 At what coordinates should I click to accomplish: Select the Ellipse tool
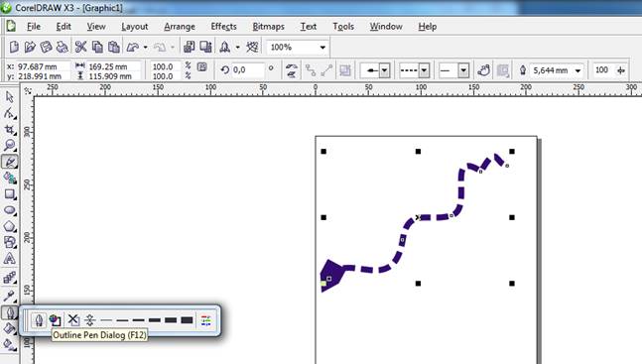tap(9, 210)
